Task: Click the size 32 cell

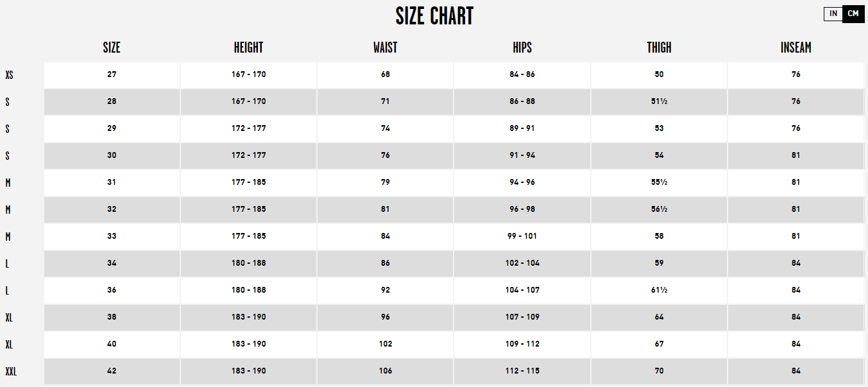Action: pyautogui.click(x=112, y=209)
